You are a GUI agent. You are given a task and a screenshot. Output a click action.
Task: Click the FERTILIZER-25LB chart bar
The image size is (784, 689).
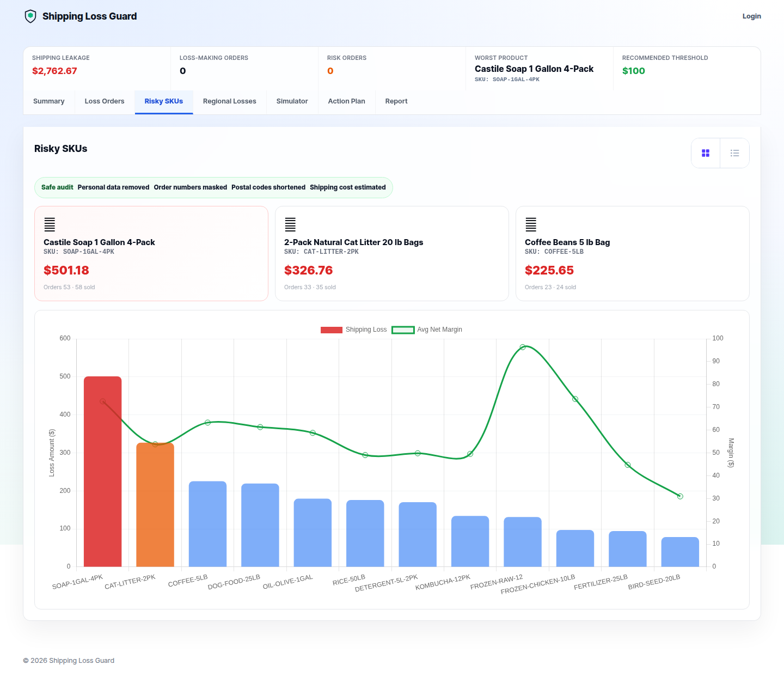click(x=628, y=549)
